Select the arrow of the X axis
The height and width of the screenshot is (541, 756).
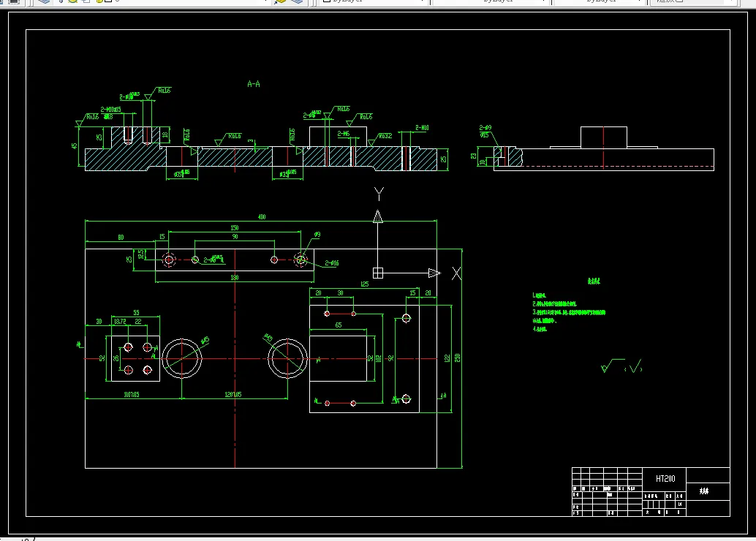(x=434, y=273)
